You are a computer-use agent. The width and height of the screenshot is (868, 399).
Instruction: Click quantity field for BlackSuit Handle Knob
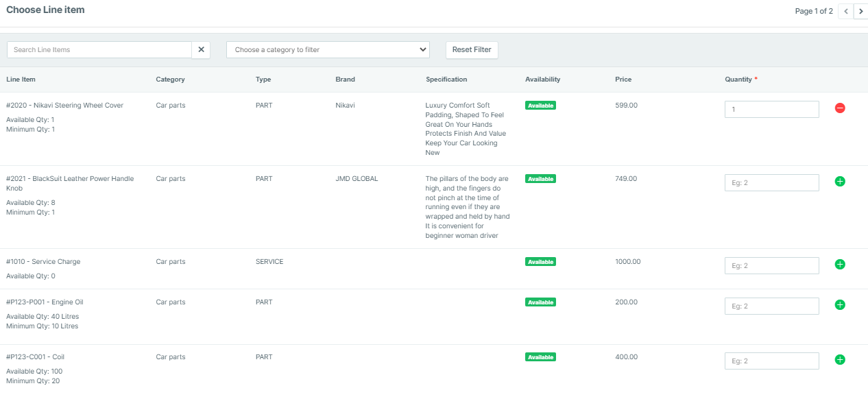coord(771,183)
